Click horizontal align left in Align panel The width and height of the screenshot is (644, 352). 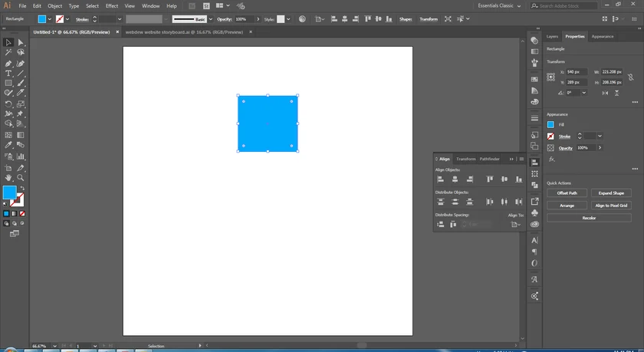coord(440,179)
